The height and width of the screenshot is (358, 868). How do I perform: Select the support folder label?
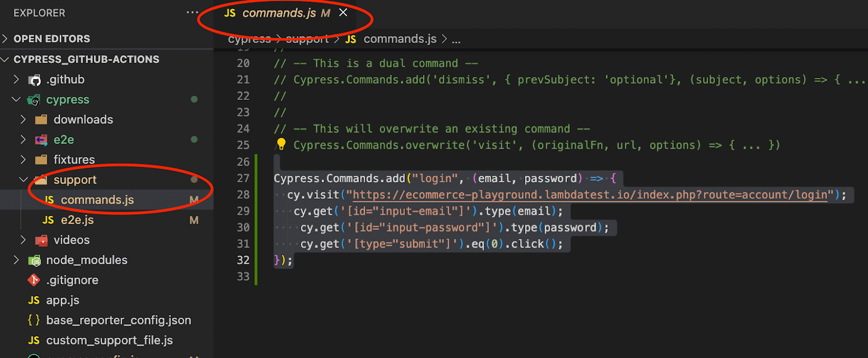pos(75,180)
